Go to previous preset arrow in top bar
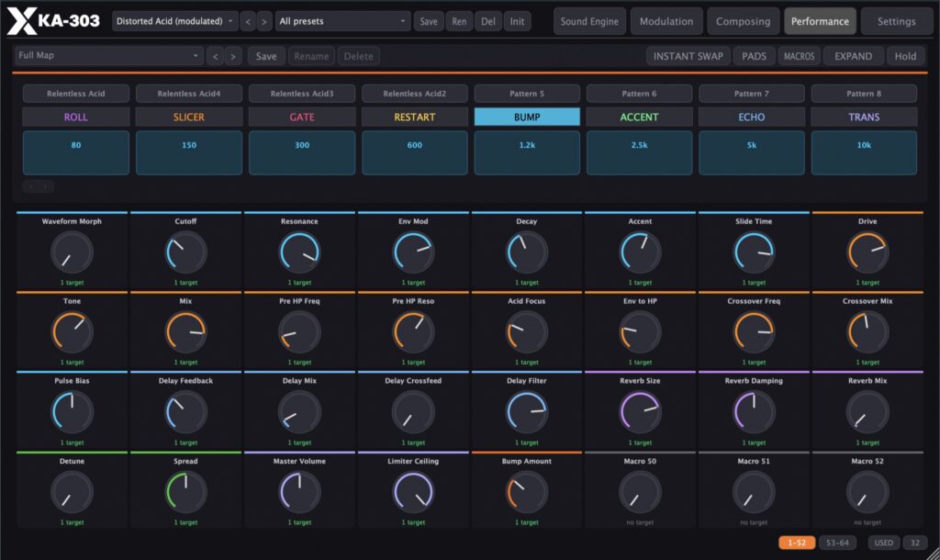 [x=248, y=22]
